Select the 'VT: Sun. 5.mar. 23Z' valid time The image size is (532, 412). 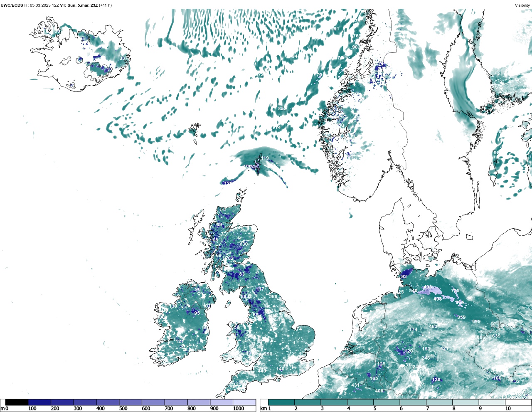(x=79, y=5)
